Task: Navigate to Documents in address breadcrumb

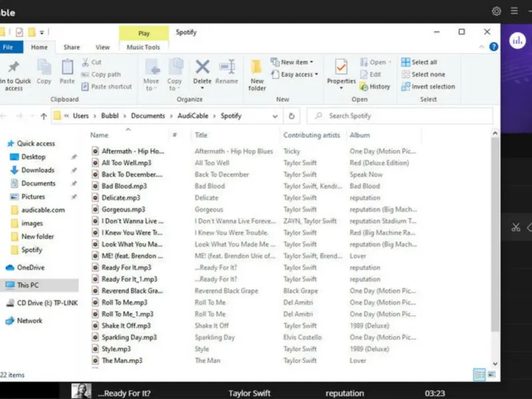Action: tap(148, 116)
